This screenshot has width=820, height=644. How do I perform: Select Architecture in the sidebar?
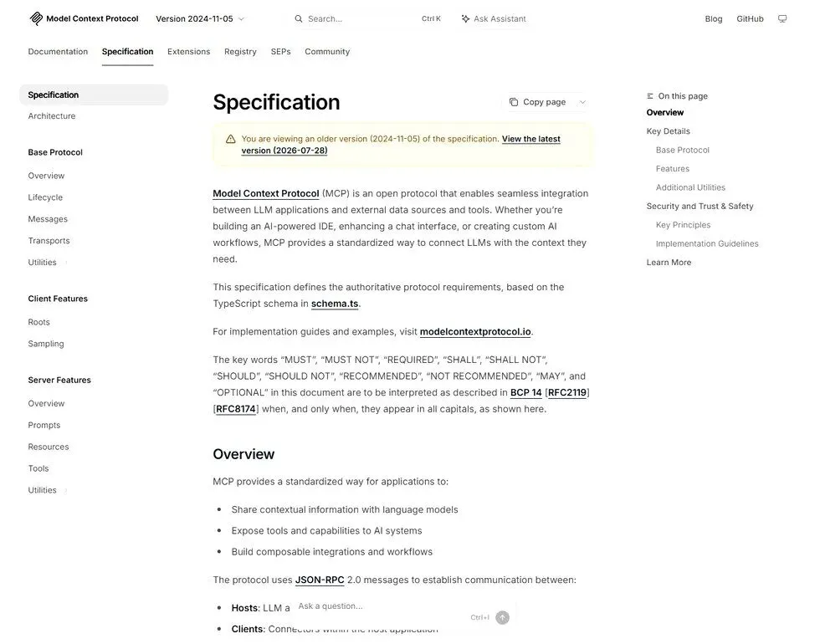[x=52, y=116]
